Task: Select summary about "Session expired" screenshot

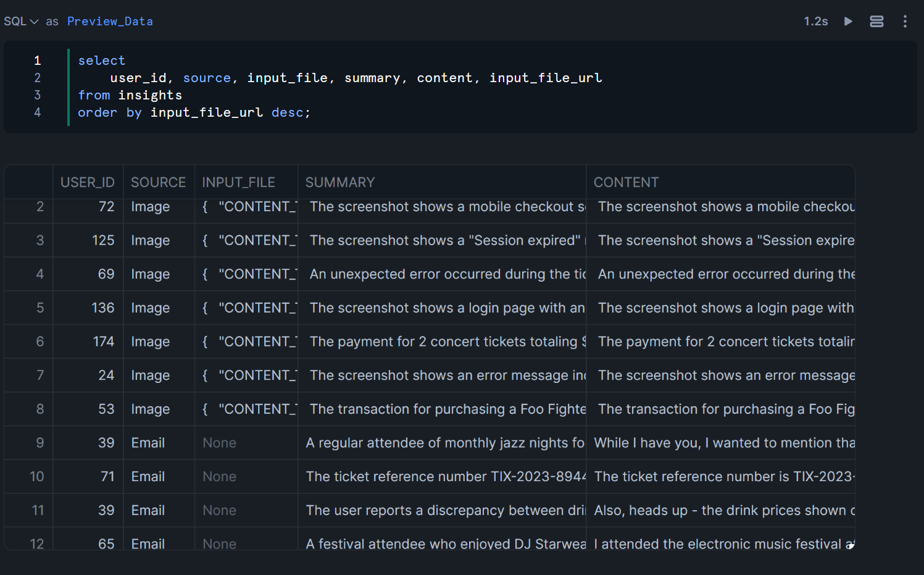Action: tap(442, 240)
